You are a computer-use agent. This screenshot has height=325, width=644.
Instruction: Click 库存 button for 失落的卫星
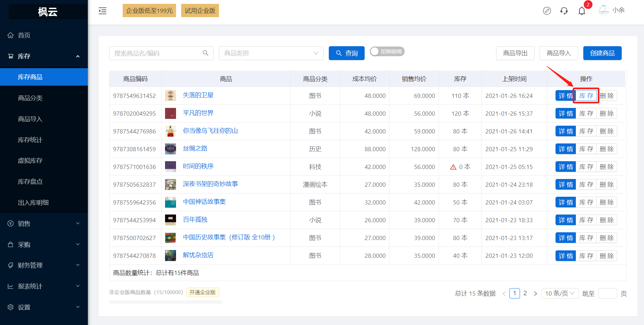point(586,96)
